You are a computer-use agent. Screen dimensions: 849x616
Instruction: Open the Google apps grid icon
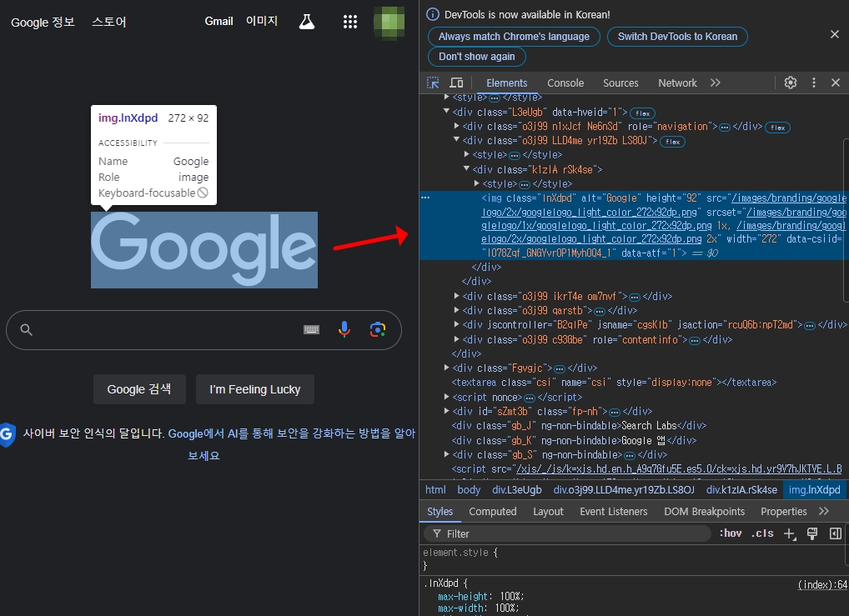350,22
